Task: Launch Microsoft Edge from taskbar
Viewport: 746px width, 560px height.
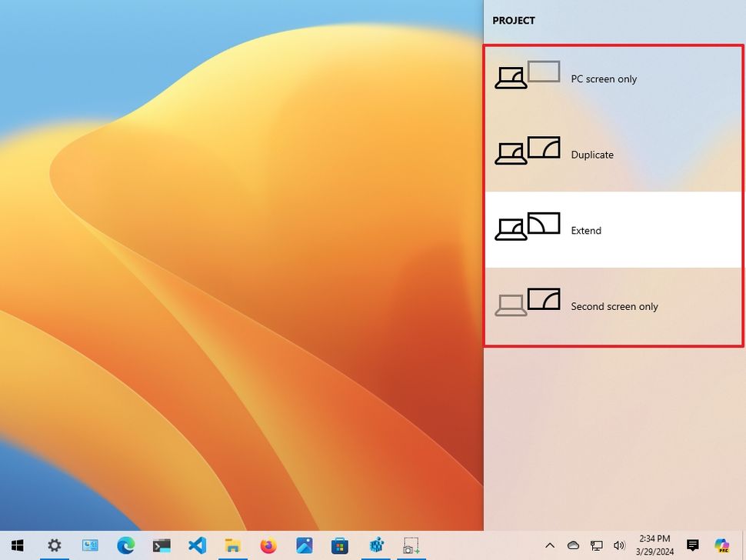Action: 125,545
